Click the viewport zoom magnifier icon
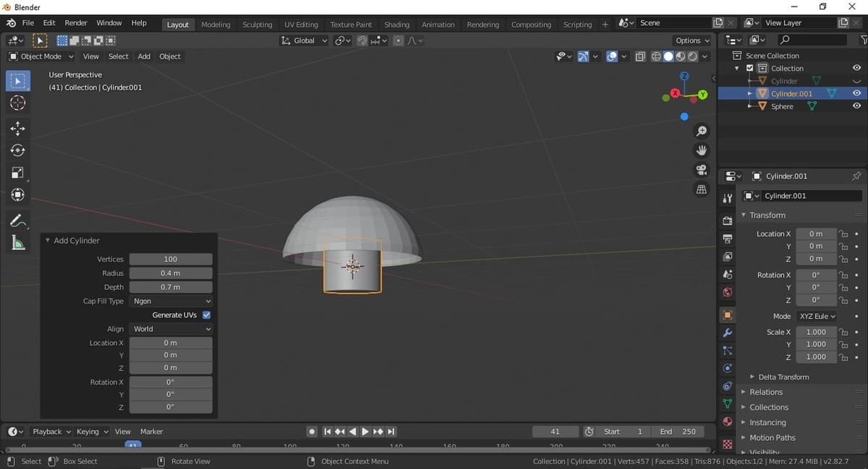Image resolution: width=868 pixels, height=469 pixels. coord(701,131)
